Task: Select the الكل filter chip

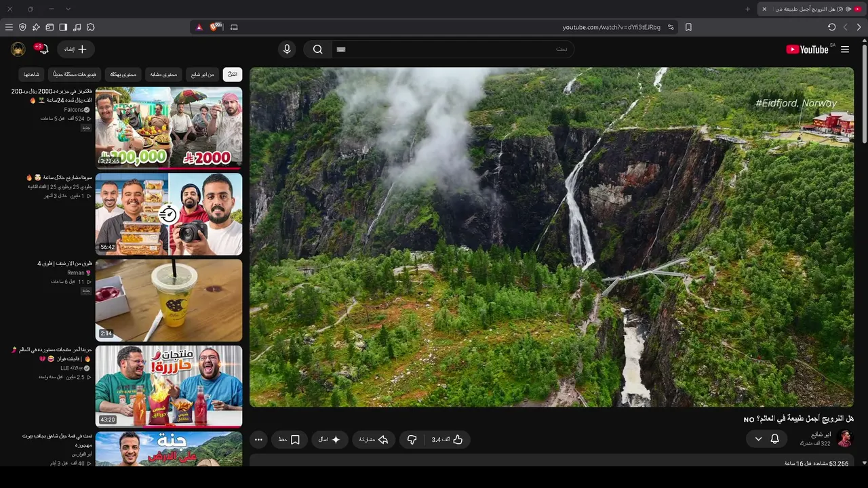Action: (233, 74)
